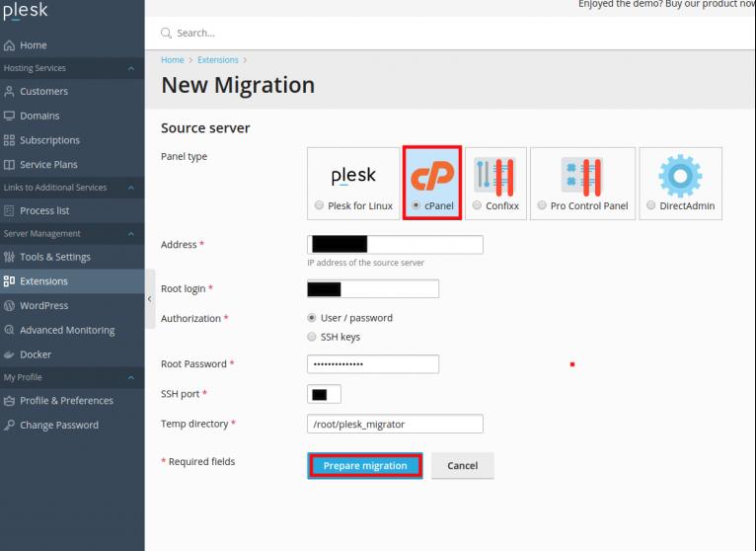This screenshot has height=551, width=756.
Task: Collapse the Server Management section
Action: [x=131, y=234]
